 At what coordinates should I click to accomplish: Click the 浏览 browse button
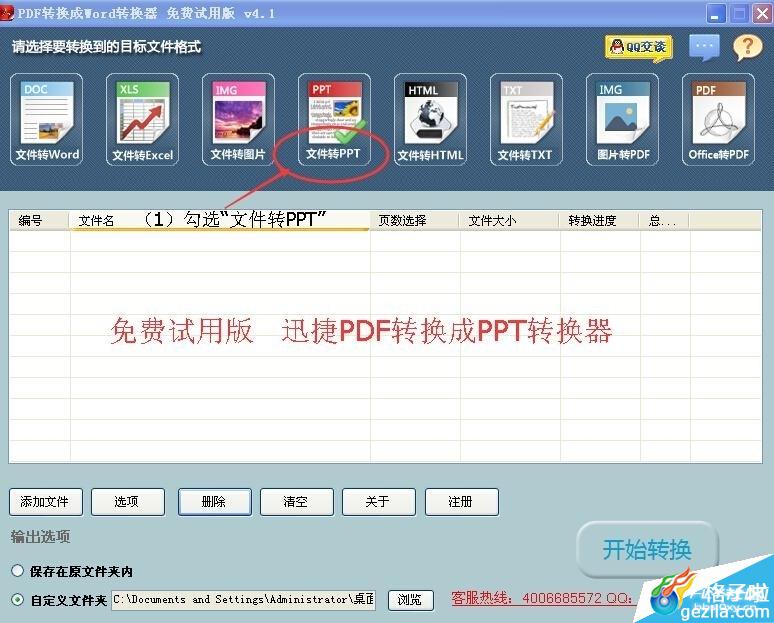(411, 600)
